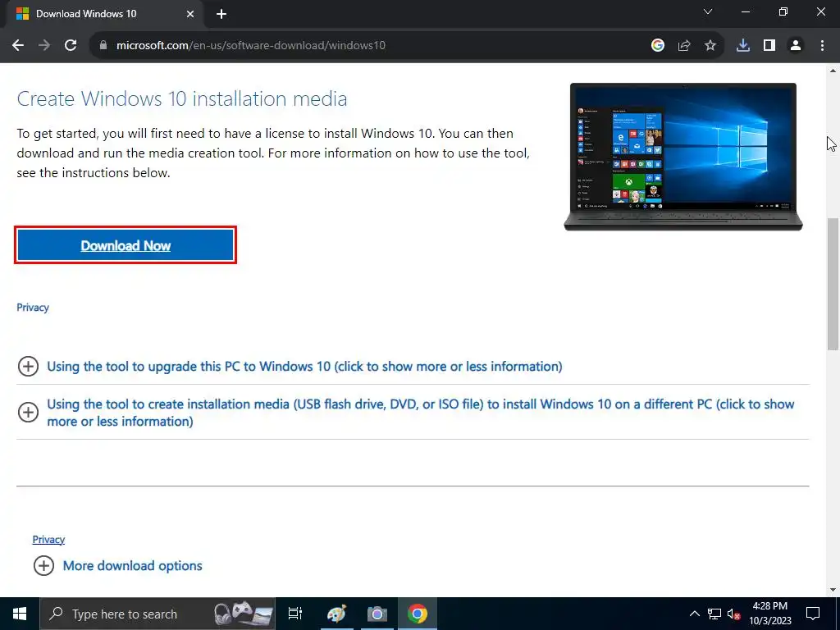Open Task View on the taskbar

pyautogui.click(x=295, y=614)
